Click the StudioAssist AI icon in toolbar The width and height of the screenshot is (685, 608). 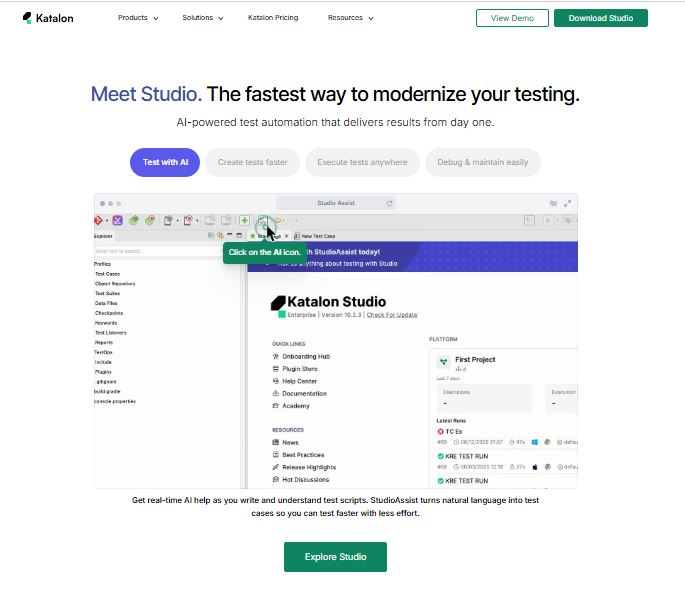(x=262, y=221)
